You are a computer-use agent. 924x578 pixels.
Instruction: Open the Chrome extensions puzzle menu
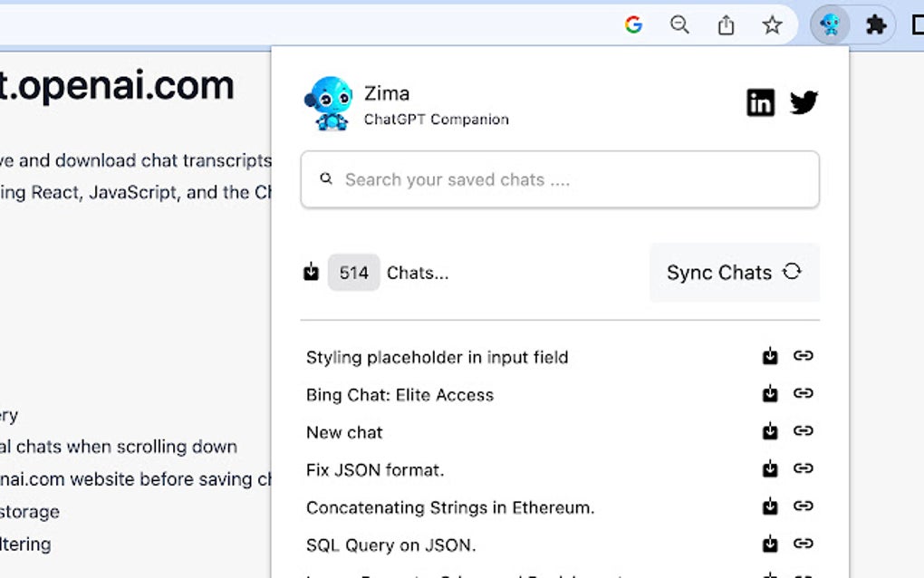click(875, 24)
